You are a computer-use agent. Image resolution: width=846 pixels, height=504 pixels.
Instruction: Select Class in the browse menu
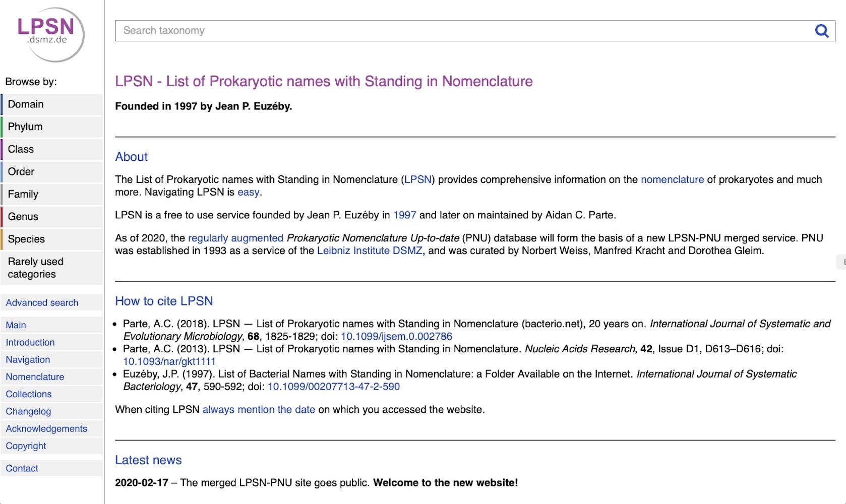point(21,149)
